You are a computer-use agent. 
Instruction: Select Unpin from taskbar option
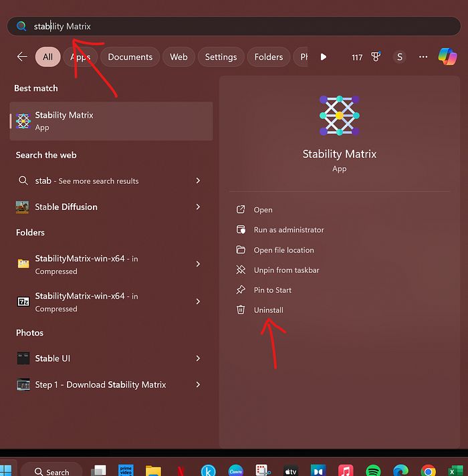click(x=286, y=270)
